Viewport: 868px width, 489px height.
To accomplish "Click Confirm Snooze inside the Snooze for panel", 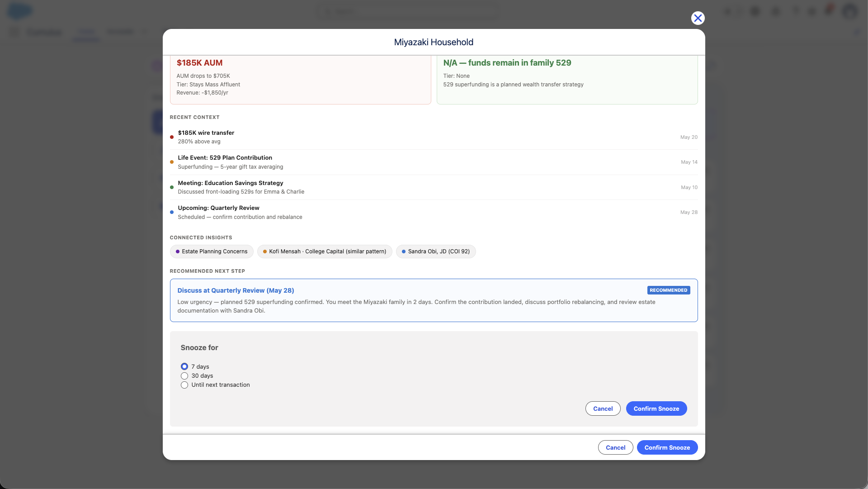I will click(x=656, y=408).
